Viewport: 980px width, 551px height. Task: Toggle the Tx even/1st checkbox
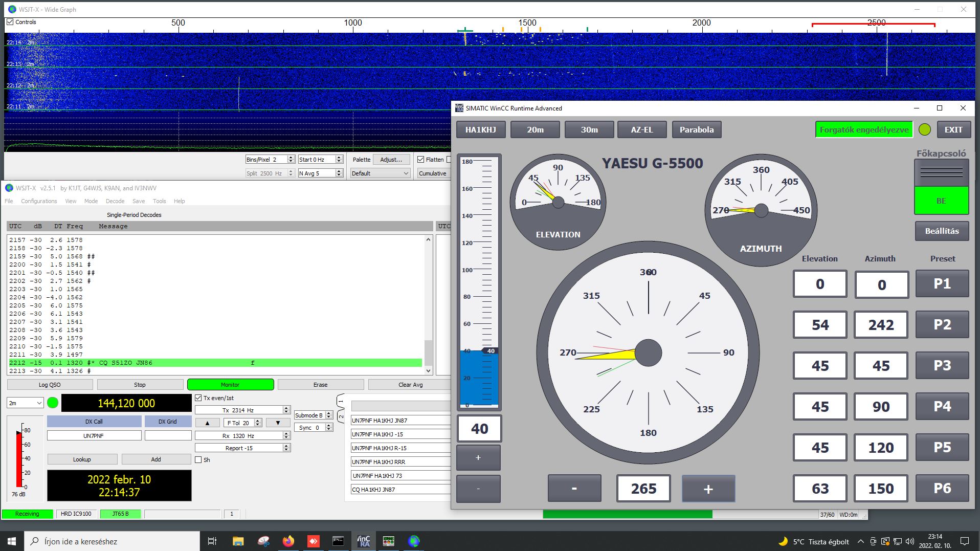pos(198,398)
